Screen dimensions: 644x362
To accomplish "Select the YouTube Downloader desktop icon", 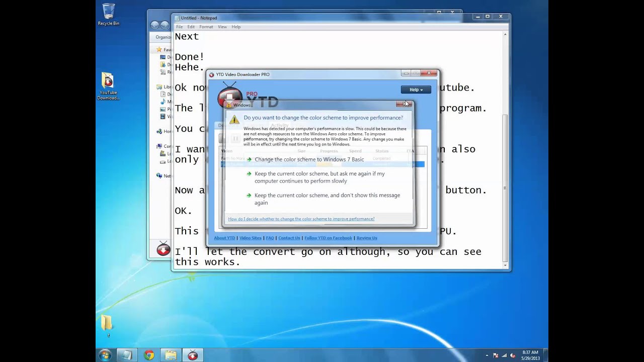I will pyautogui.click(x=108, y=86).
